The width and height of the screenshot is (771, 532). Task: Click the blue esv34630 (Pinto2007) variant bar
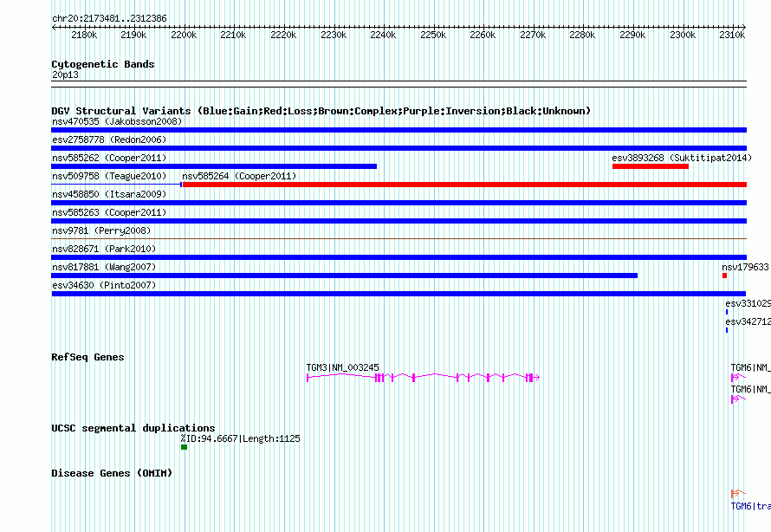tap(398, 294)
